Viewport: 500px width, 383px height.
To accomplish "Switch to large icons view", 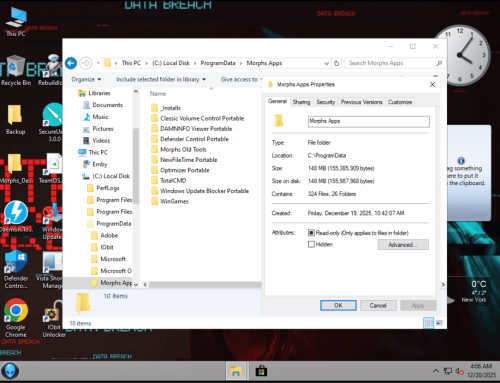I will tap(439, 323).
